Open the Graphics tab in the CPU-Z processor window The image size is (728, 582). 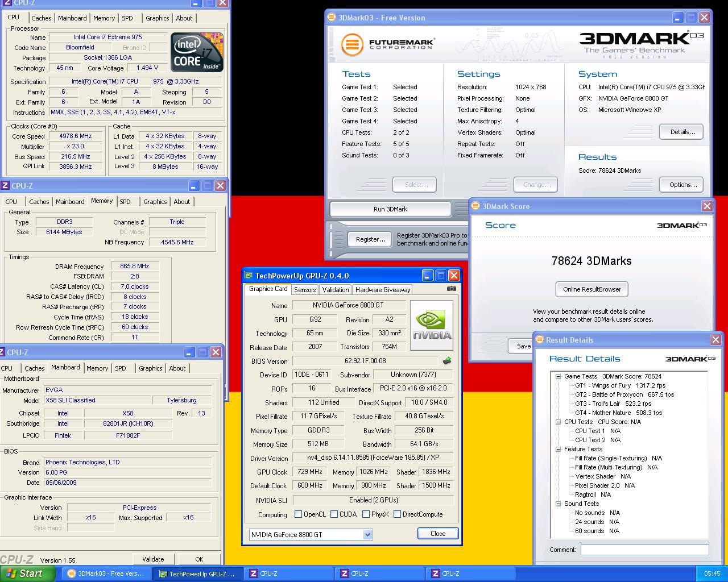[158, 18]
